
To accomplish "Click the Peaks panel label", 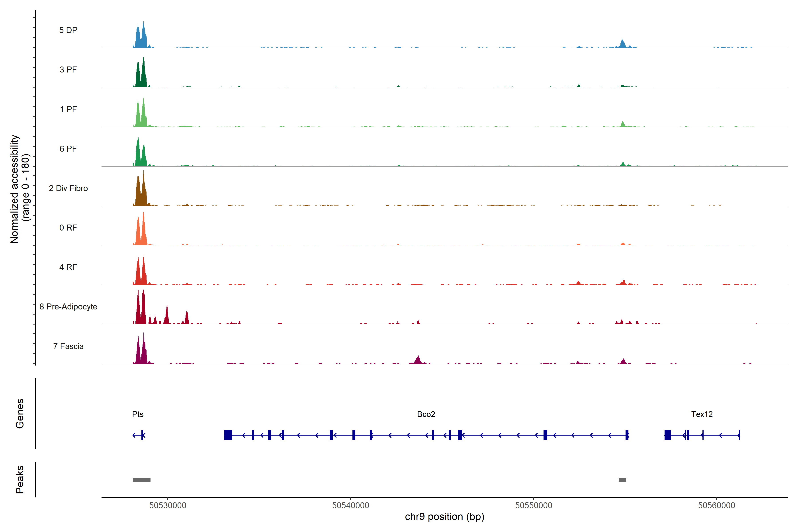I will point(20,479).
